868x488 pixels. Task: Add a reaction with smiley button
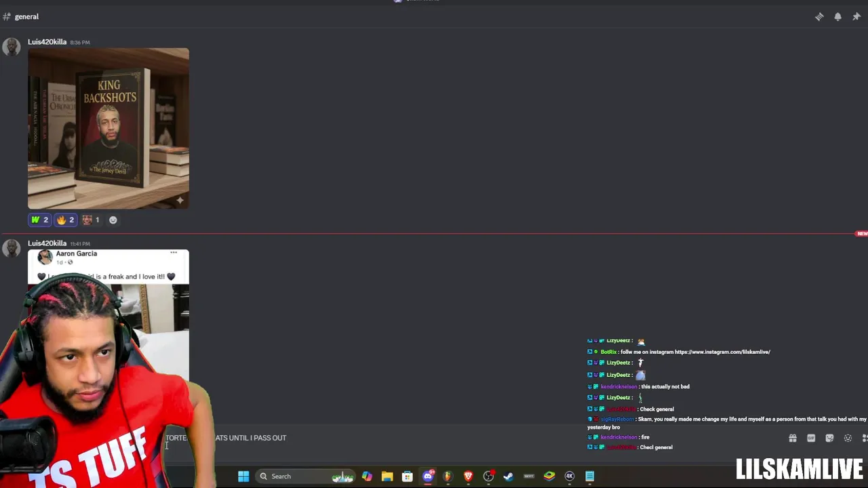[x=113, y=220]
